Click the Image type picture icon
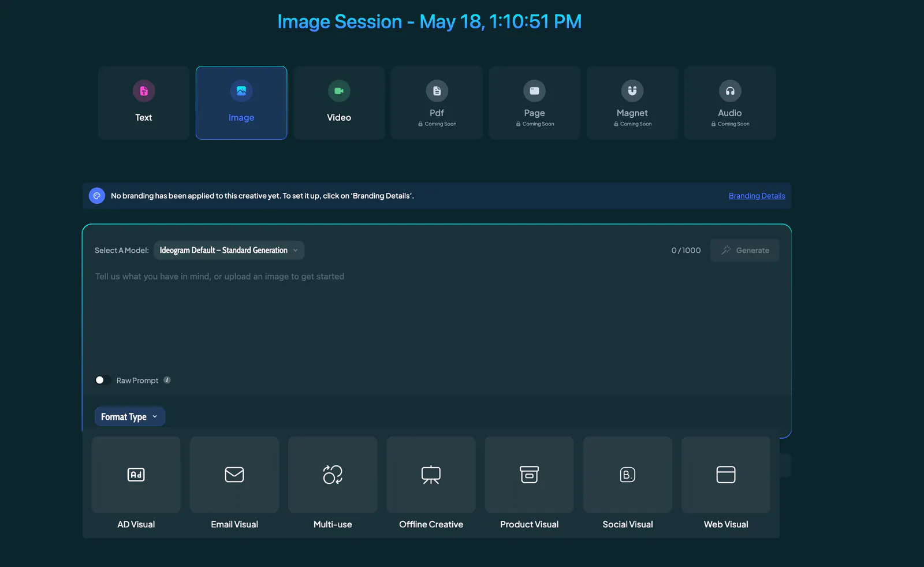The image size is (924, 567). click(x=241, y=91)
